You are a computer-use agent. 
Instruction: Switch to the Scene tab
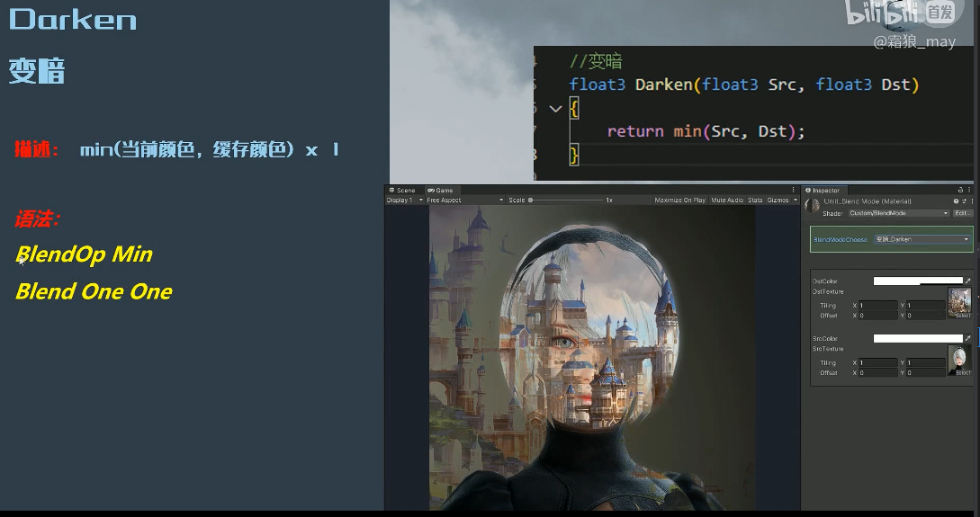click(402, 191)
